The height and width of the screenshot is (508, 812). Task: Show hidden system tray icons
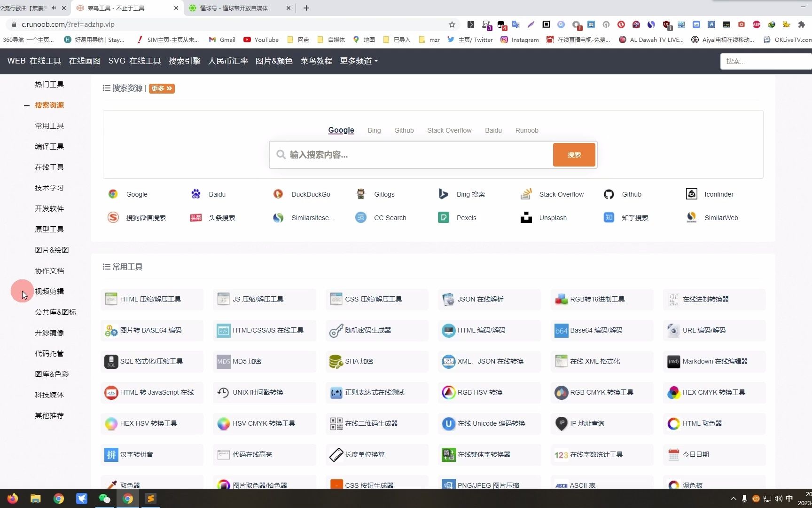[733, 499]
